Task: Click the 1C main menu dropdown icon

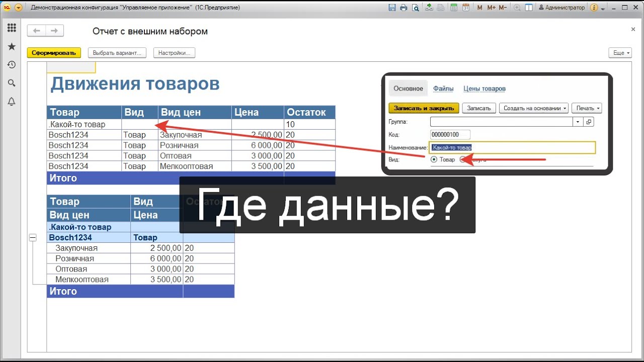Action: pos(19,8)
